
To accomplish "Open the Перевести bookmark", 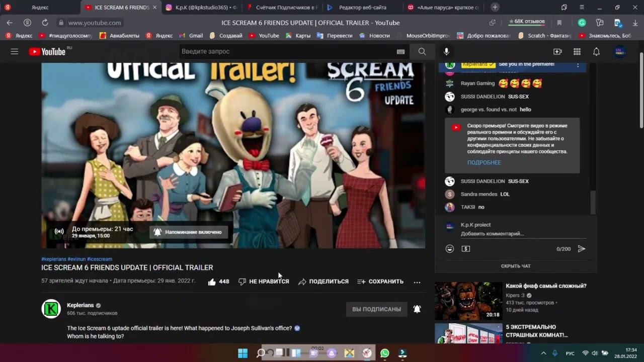I will 335,36.
